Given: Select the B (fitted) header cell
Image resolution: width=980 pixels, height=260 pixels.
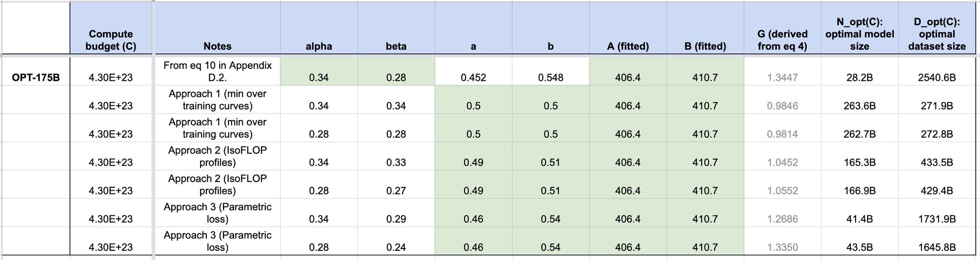Looking at the screenshot, I should [705, 28].
